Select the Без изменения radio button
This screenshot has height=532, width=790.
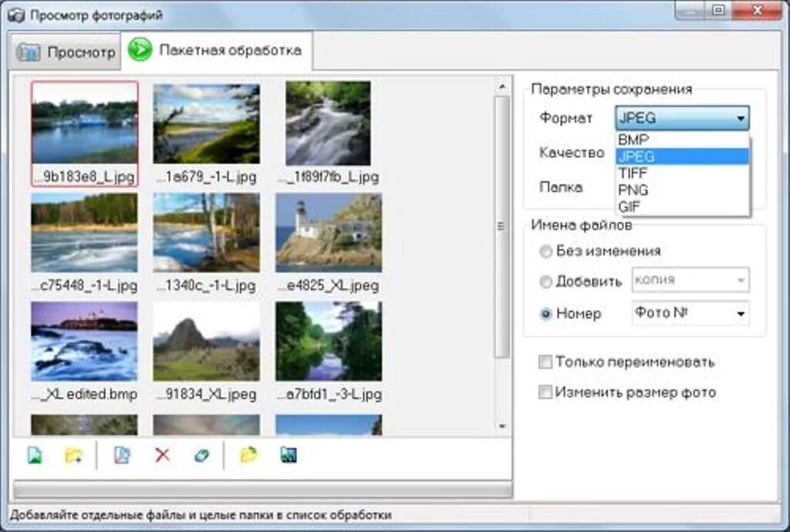click(x=545, y=251)
